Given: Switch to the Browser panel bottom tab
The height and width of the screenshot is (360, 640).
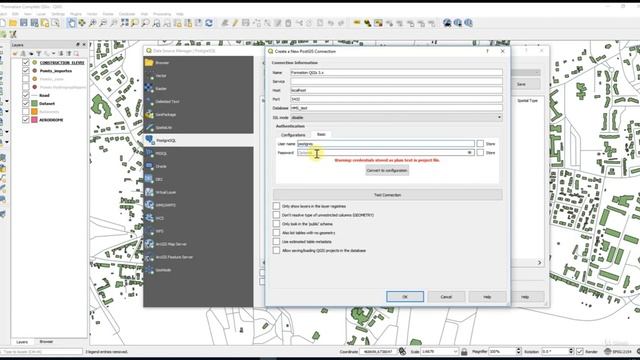Looking at the screenshot, I should pyautogui.click(x=46, y=342).
